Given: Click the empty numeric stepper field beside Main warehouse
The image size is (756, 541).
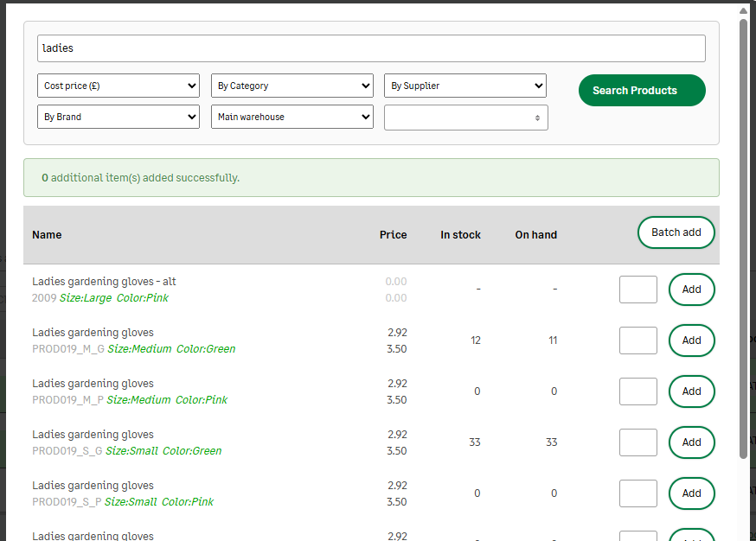Looking at the screenshot, I should (465, 118).
